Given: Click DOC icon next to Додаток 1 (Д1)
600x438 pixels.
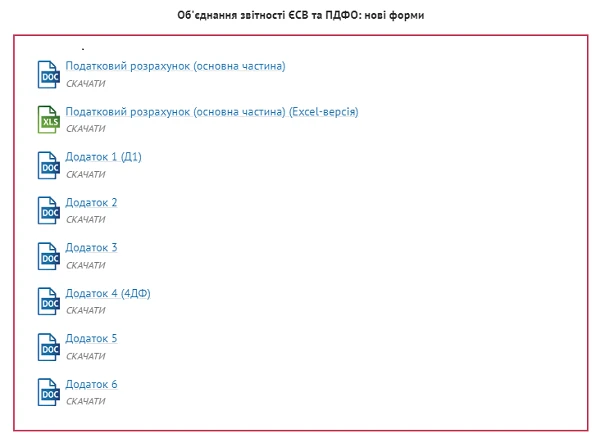Looking at the screenshot, I should [49, 164].
